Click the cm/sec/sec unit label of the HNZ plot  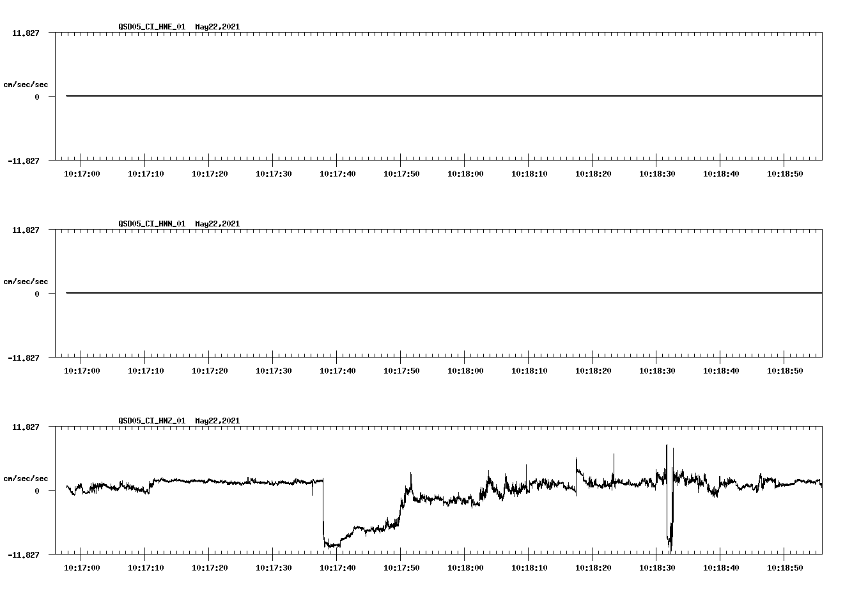click(26, 478)
